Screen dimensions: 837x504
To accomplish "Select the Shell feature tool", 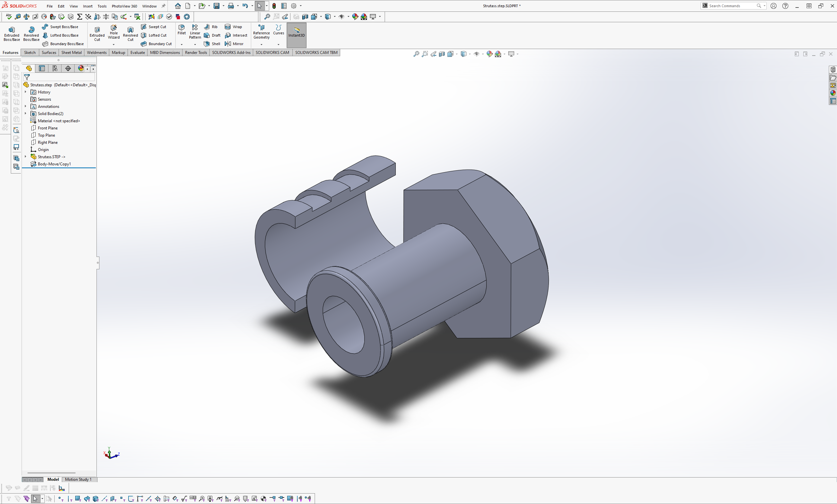I will pyautogui.click(x=212, y=44).
